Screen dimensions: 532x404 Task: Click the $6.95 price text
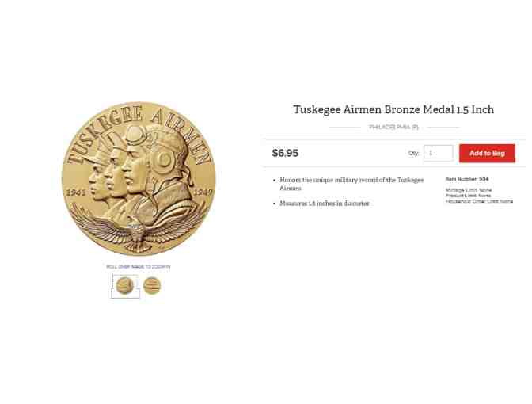pos(285,153)
